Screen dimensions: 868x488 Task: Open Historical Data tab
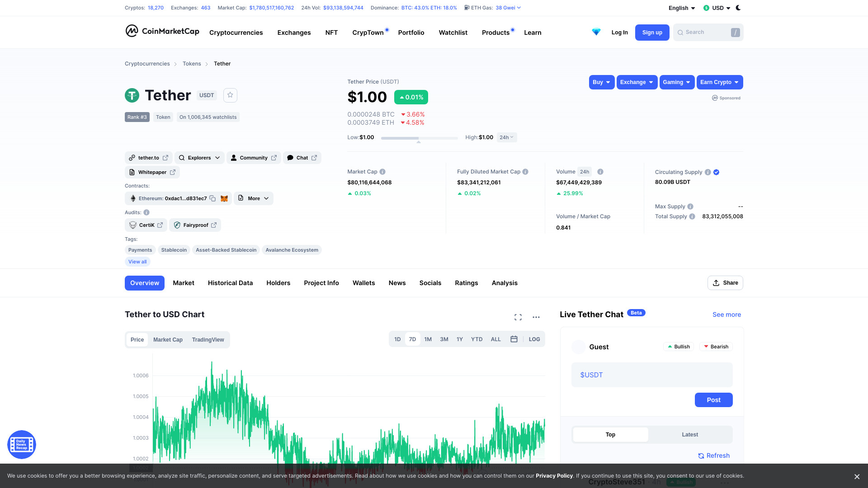point(230,283)
